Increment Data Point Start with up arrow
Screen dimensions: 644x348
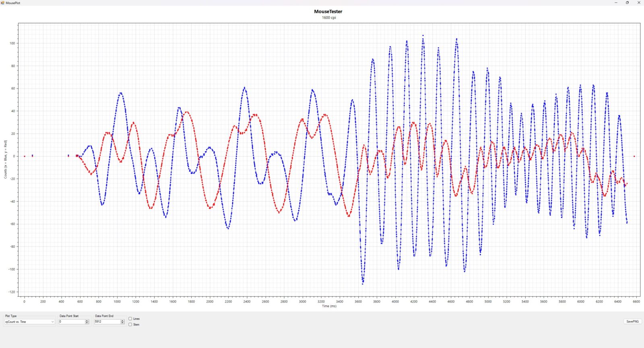87,321
